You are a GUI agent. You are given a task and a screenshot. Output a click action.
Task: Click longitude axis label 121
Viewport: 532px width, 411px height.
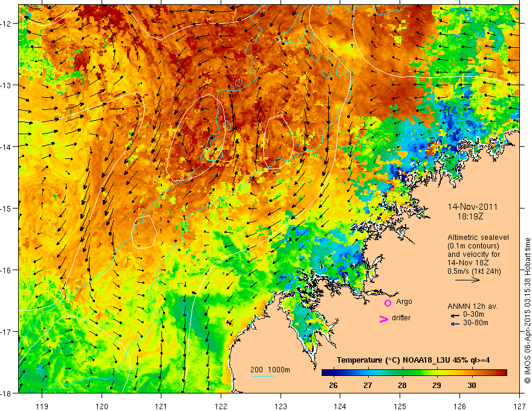point(161,406)
